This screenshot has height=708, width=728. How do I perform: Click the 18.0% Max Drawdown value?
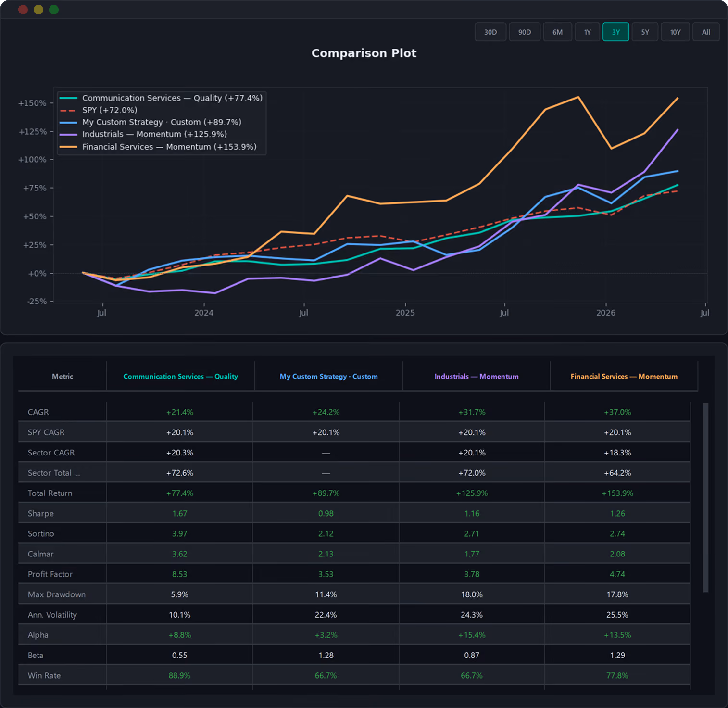[x=472, y=594]
